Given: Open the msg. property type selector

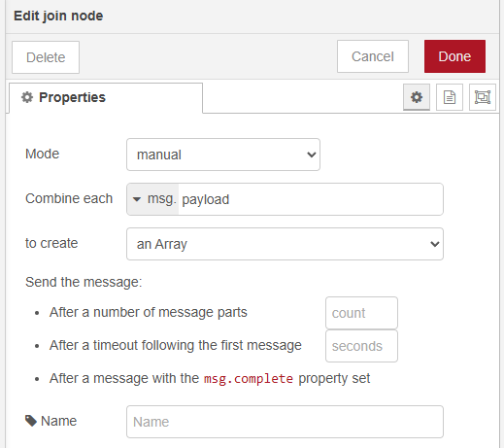Looking at the screenshot, I should click(152, 199).
